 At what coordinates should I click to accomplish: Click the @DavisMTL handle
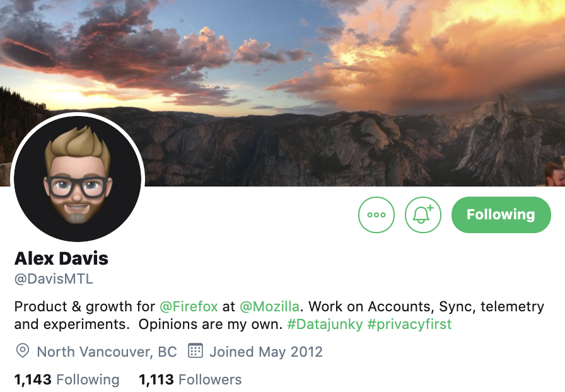(54, 279)
